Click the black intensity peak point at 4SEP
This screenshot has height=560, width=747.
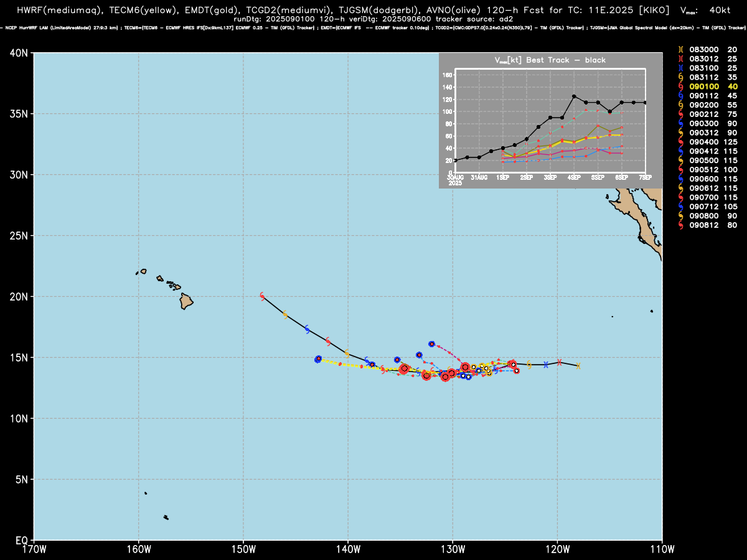click(574, 96)
